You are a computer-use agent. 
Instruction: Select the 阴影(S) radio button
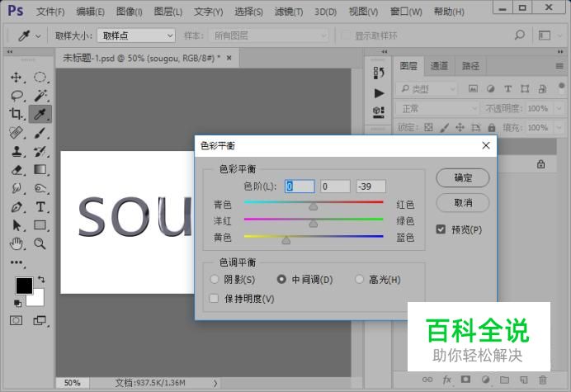coord(215,279)
